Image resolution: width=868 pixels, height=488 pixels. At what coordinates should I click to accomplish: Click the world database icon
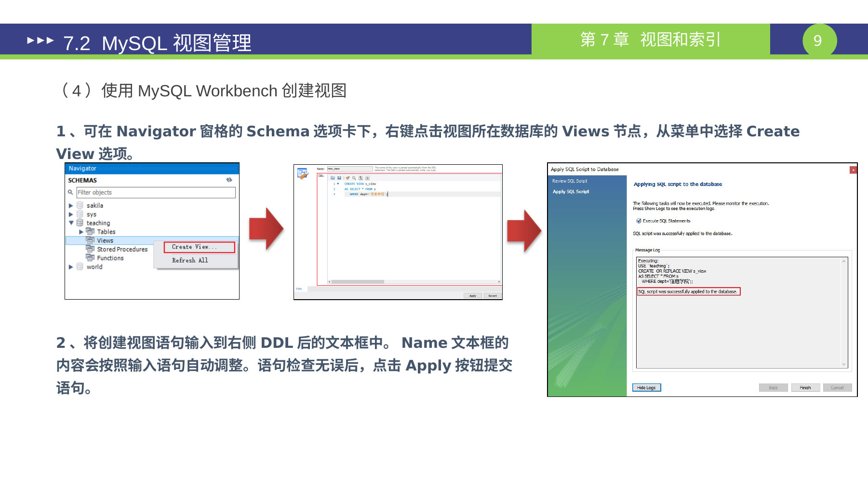coord(80,267)
